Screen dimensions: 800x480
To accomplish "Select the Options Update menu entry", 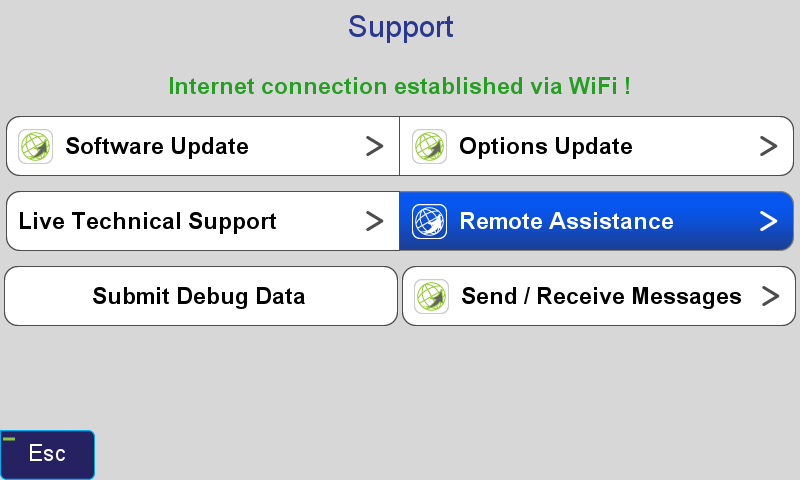I will tap(596, 146).
